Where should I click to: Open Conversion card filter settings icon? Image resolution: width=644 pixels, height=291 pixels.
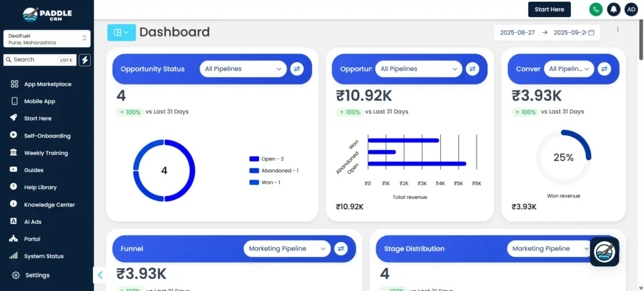click(604, 69)
